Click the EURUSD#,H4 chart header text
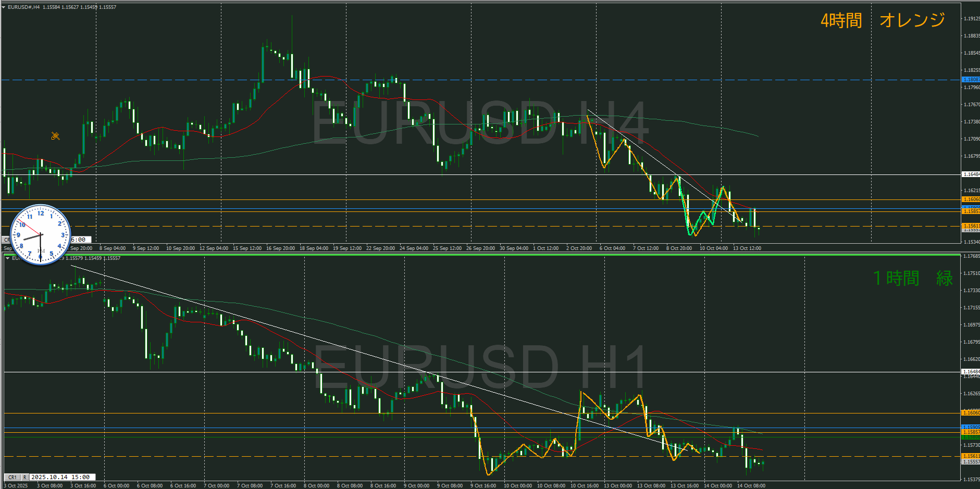The height and width of the screenshot is (489, 980). point(23,7)
